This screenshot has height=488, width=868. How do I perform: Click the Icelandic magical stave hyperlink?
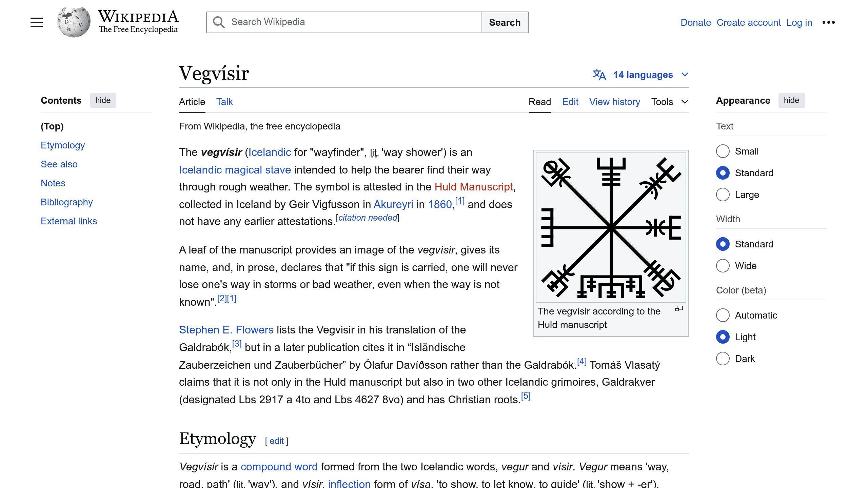234,169
